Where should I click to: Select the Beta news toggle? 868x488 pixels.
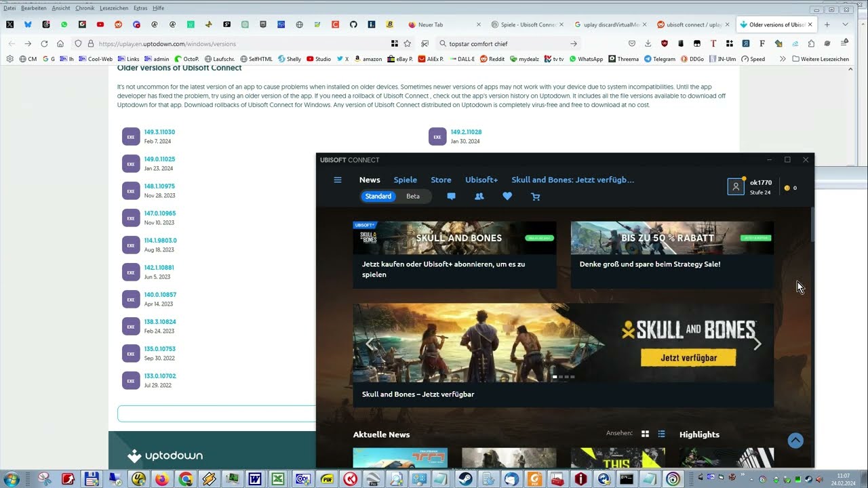pyautogui.click(x=413, y=197)
